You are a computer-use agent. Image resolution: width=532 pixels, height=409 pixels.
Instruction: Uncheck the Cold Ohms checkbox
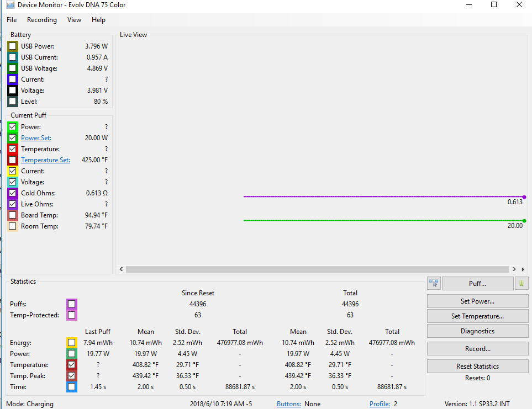pos(13,193)
